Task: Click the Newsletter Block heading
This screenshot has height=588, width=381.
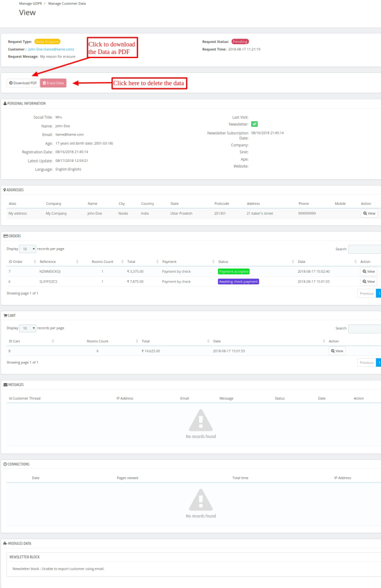Action: coord(24,557)
